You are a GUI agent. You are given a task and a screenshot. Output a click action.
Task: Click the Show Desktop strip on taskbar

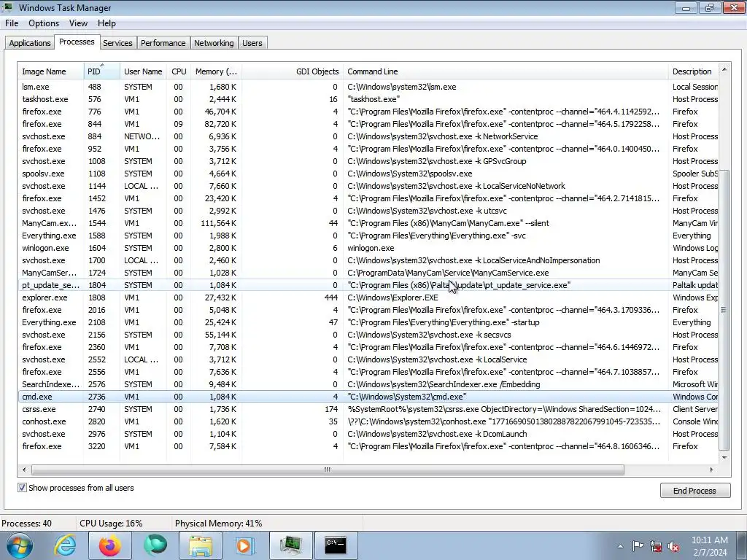(x=742, y=545)
